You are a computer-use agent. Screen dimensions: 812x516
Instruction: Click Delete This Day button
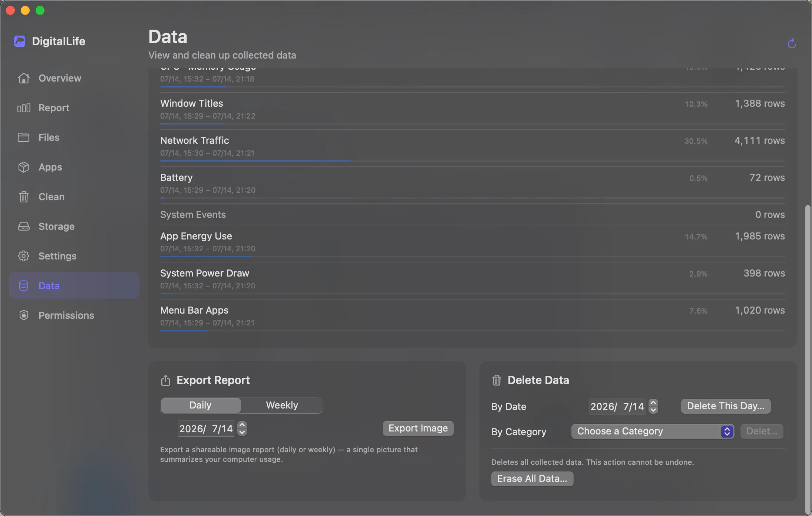tap(726, 406)
